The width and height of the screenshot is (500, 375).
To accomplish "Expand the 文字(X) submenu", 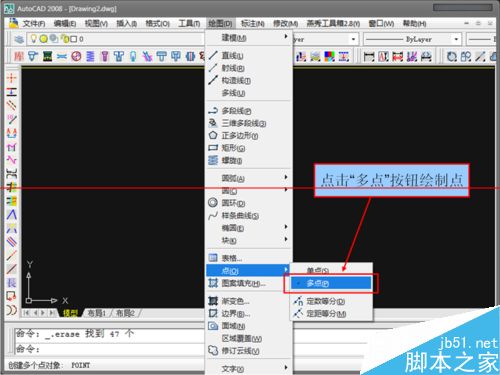I will 249,369.
